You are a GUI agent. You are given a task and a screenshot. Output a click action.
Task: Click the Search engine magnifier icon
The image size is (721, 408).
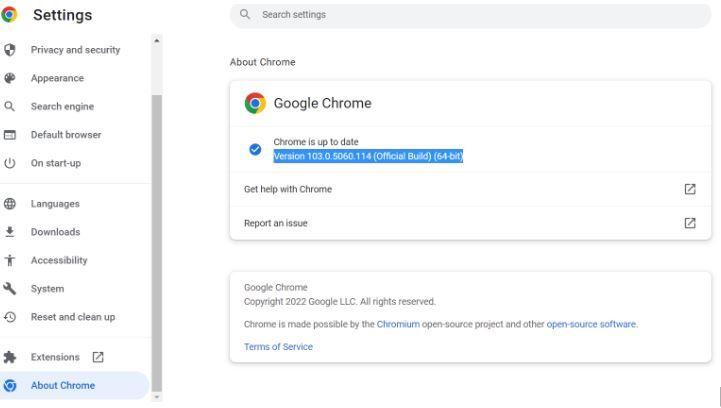[x=10, y=107]
